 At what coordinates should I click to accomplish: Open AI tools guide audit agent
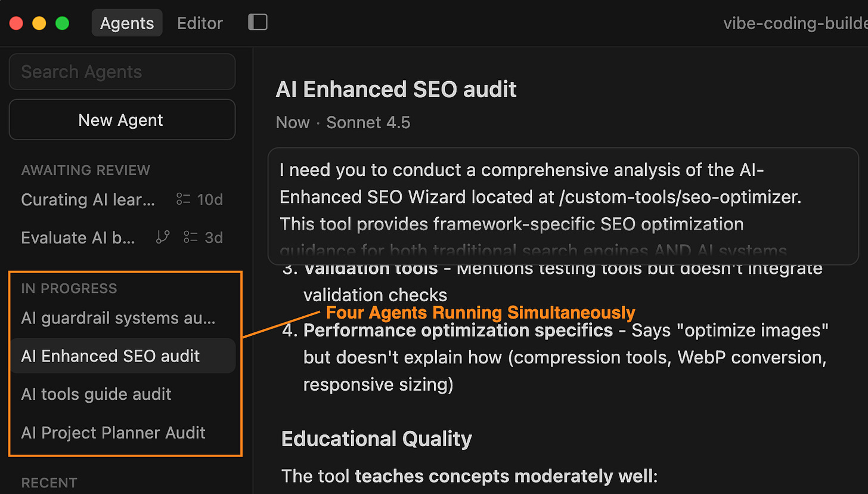coord(122,394)
